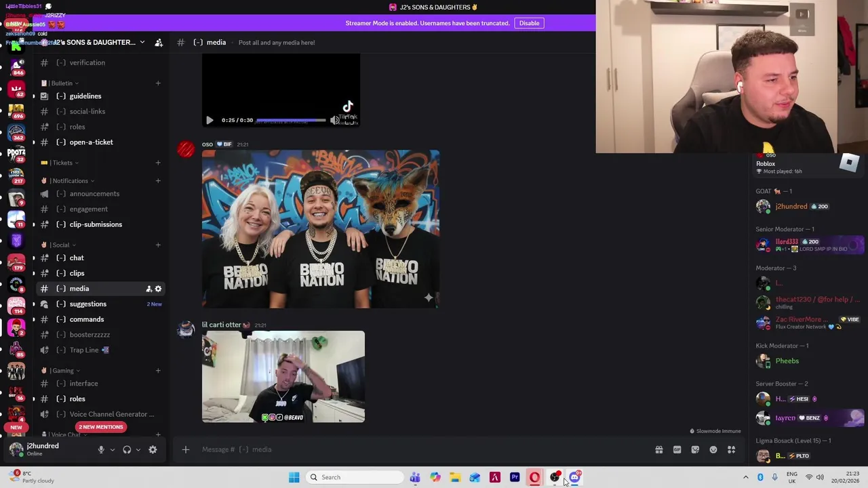Open headphones output options arrow
868x488 pixels.
tap(138, 449)
